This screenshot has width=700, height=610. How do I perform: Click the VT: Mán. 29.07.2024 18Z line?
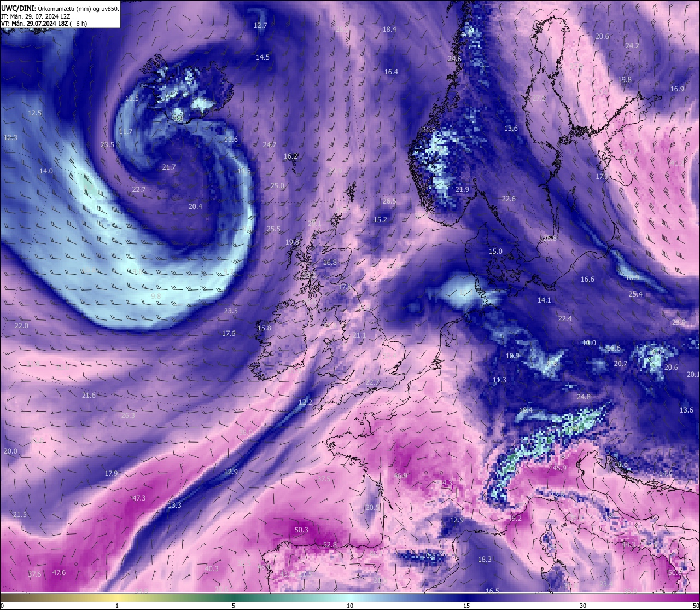44,24
